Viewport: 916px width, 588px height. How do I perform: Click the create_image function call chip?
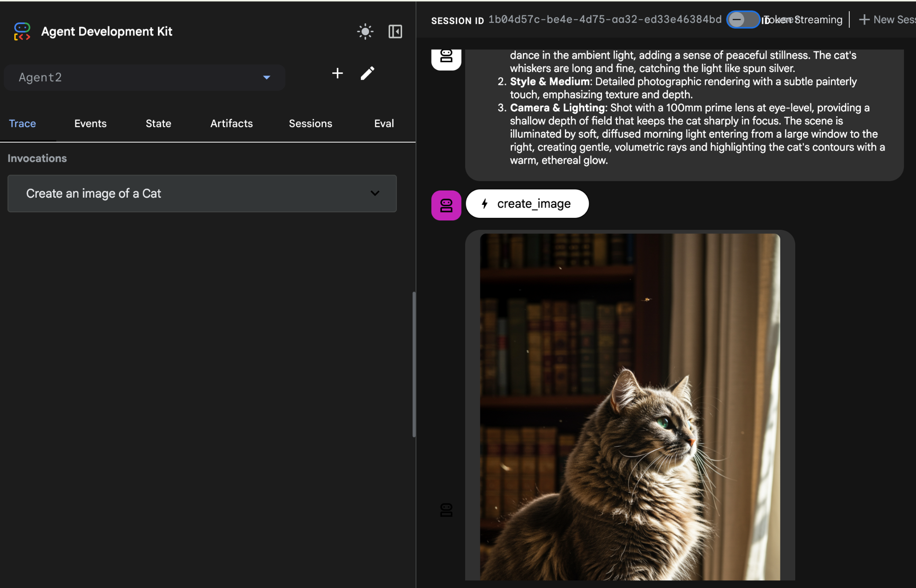click(x=527, y=204)
